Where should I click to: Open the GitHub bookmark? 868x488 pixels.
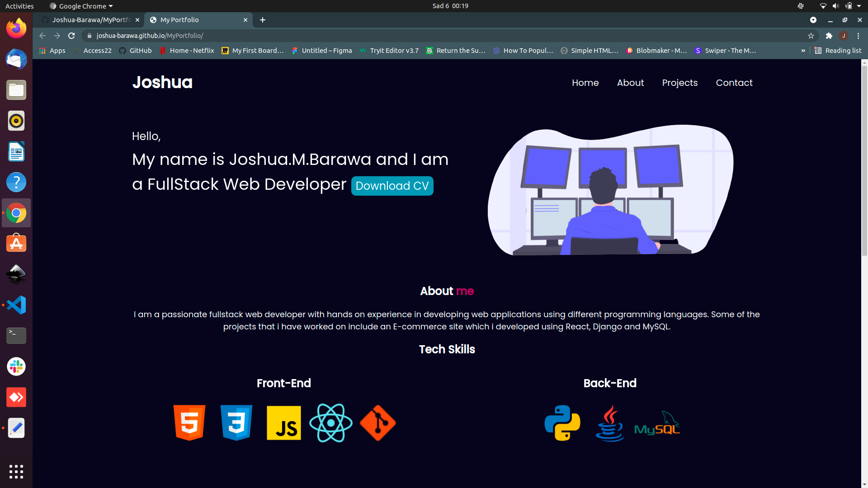[135, 51]
